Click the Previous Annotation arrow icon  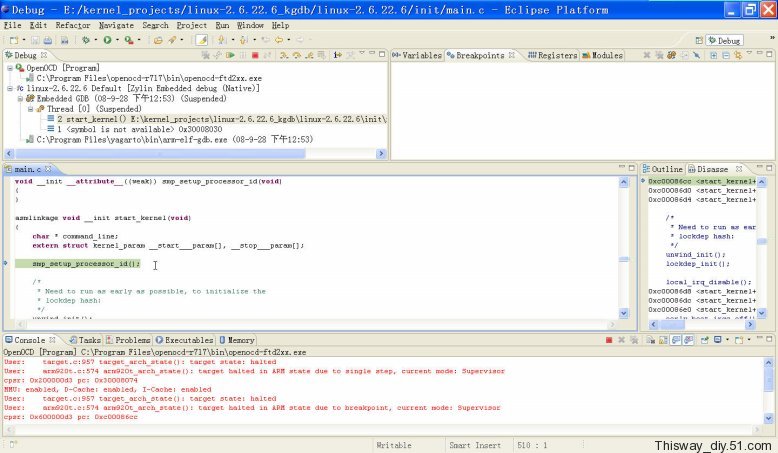(243, 40)
